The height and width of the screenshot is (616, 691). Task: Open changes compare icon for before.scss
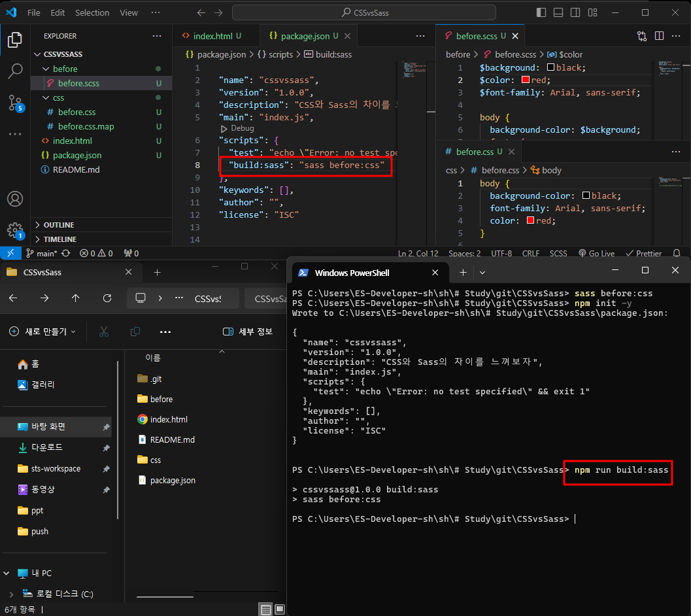point(642,36)
